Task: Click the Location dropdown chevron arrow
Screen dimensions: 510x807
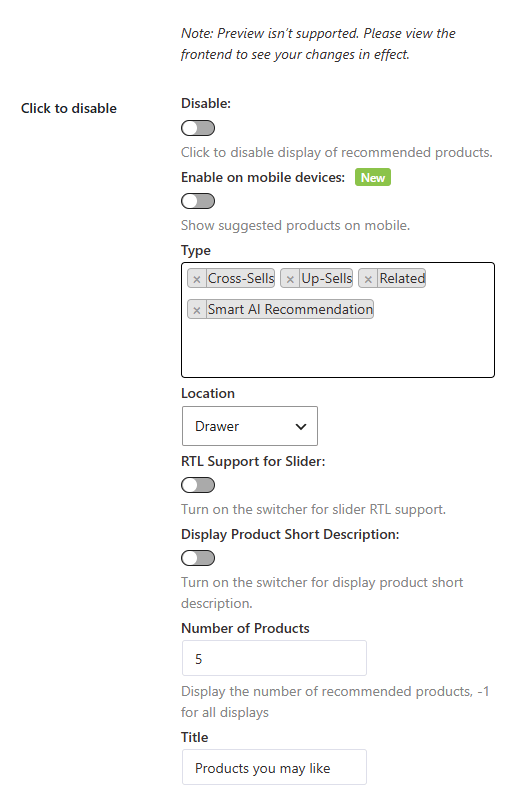Action: [x=301, y=427]
